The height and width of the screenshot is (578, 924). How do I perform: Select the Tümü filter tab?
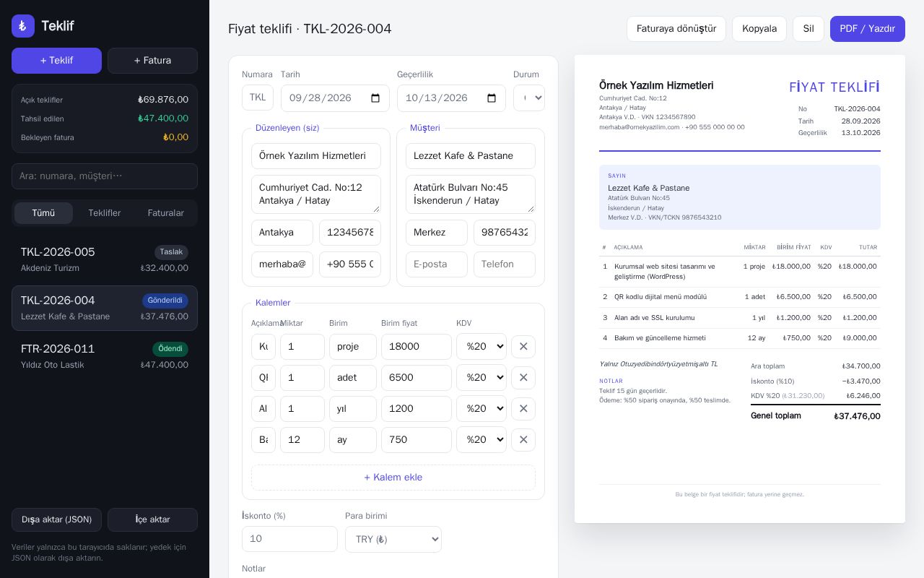click(43, 213)
